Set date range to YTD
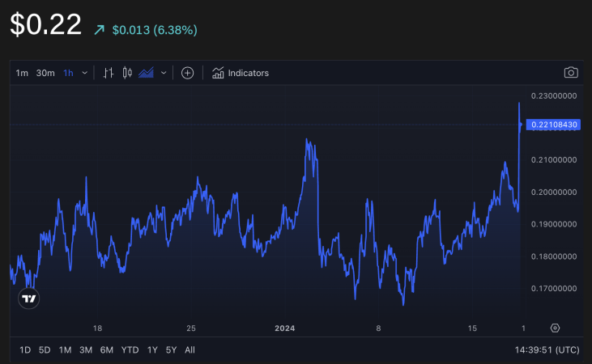Screen dimensions: 592x364 tap(130, 350)
